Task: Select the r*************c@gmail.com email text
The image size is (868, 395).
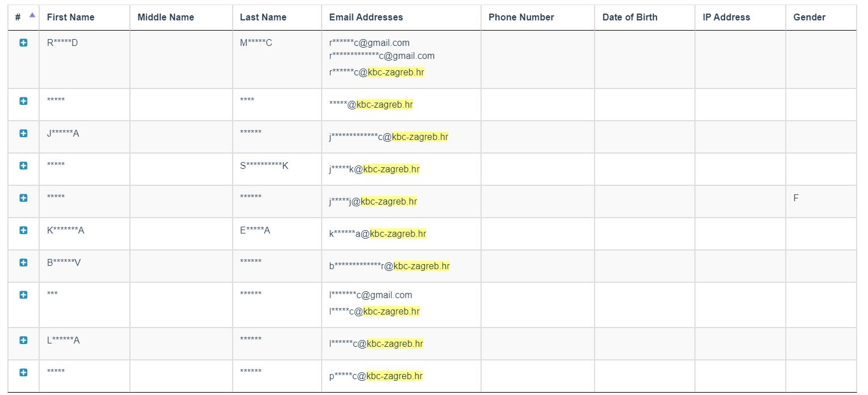Action: tap(382, 56)
